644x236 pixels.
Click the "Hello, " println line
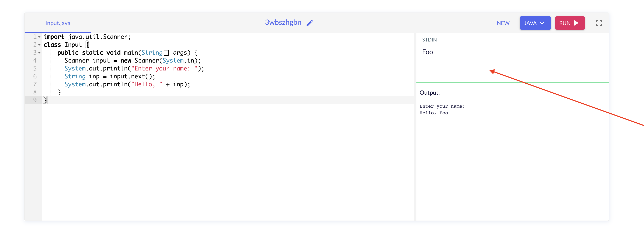point(127,84)
